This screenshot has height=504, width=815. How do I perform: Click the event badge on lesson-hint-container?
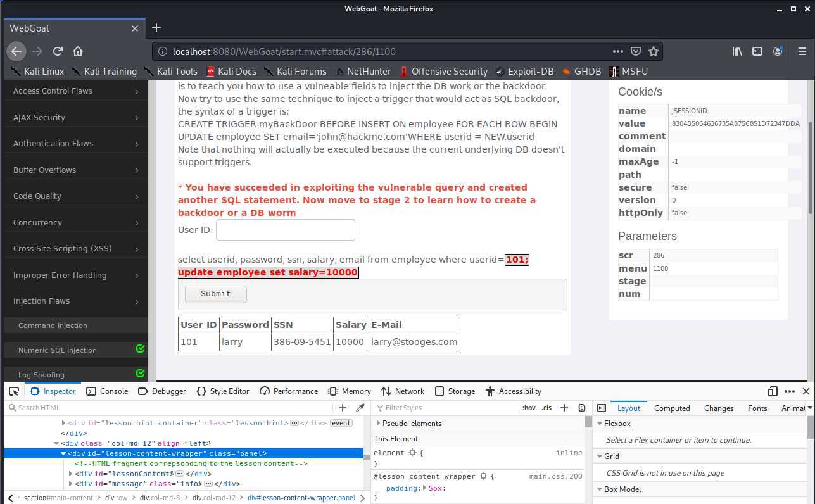coord(341,423)
